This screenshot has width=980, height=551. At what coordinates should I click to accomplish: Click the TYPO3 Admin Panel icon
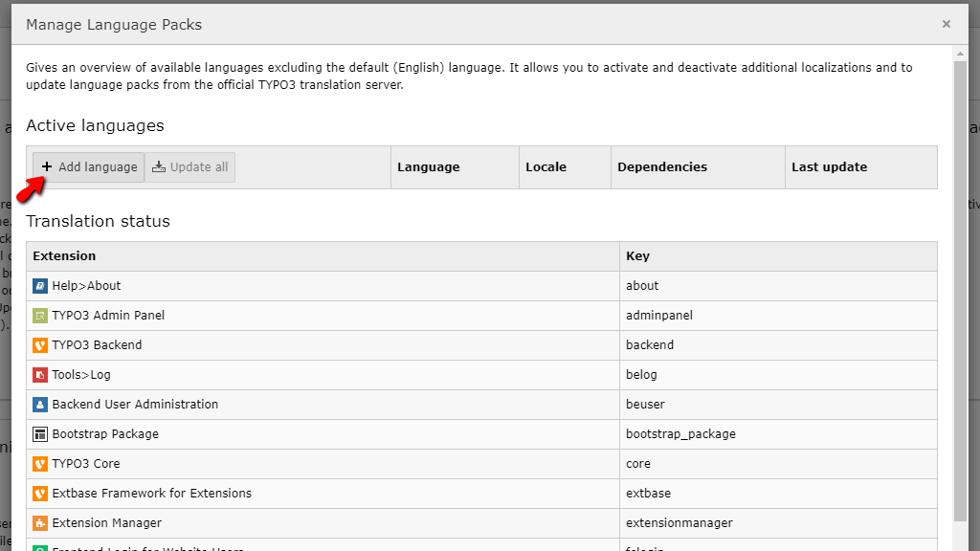[x=40, y=316]
